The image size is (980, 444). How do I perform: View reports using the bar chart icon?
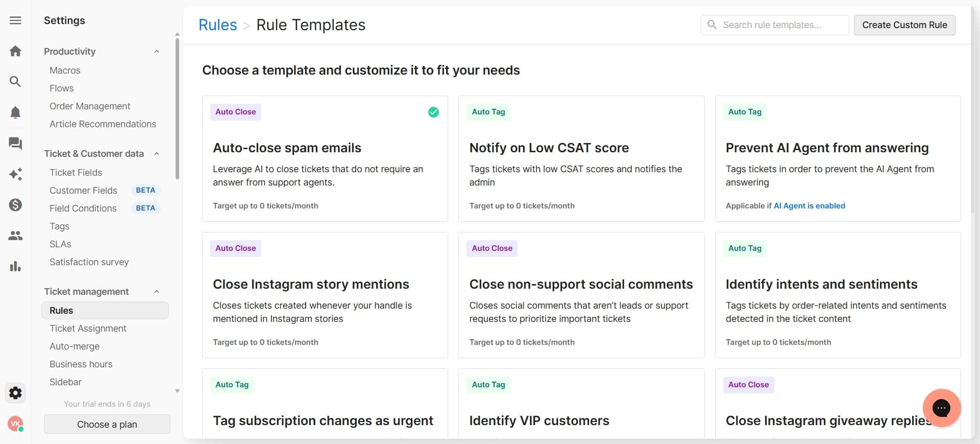[15, 266]
